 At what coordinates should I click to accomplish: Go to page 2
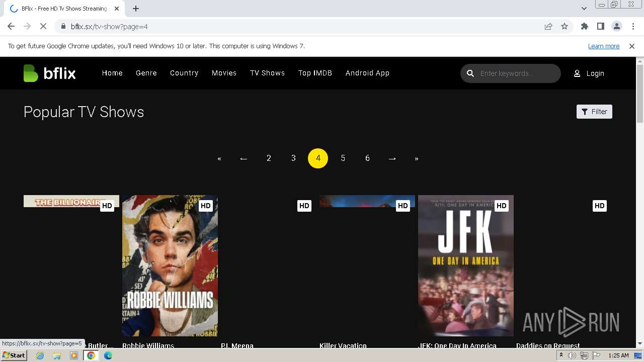pyautogui.click(x=269, y=158)
